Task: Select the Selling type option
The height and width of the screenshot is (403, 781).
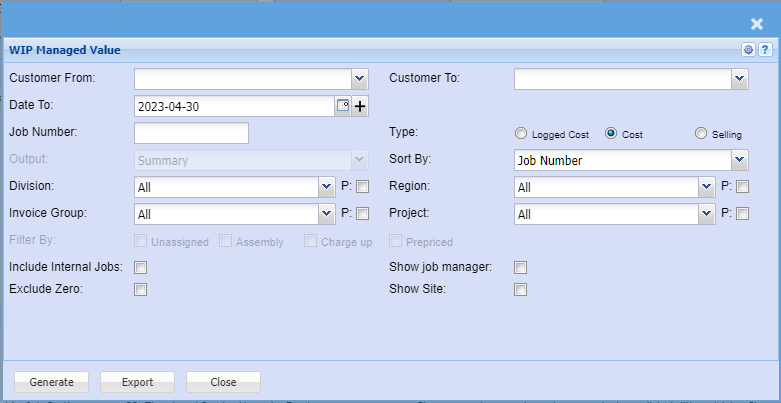Action: click(701, 133)
